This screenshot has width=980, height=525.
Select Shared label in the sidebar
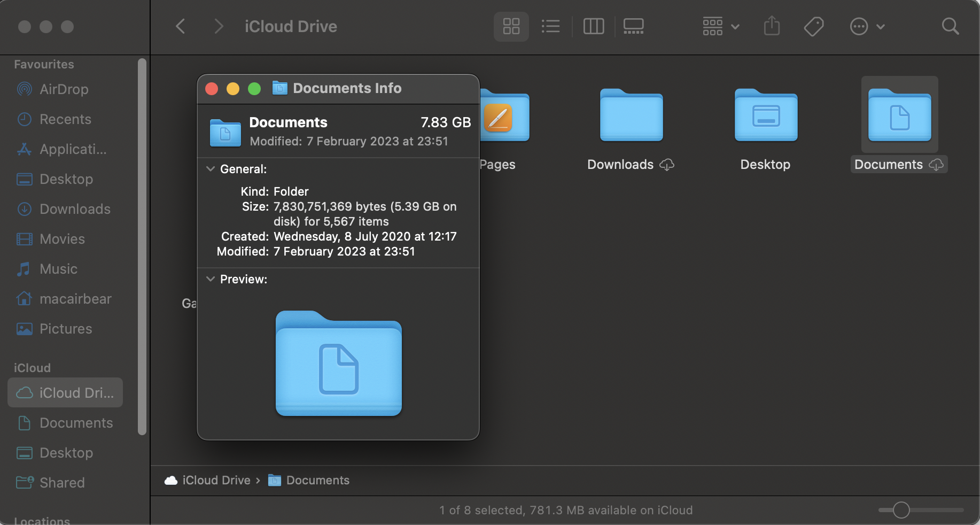point(63,483)
